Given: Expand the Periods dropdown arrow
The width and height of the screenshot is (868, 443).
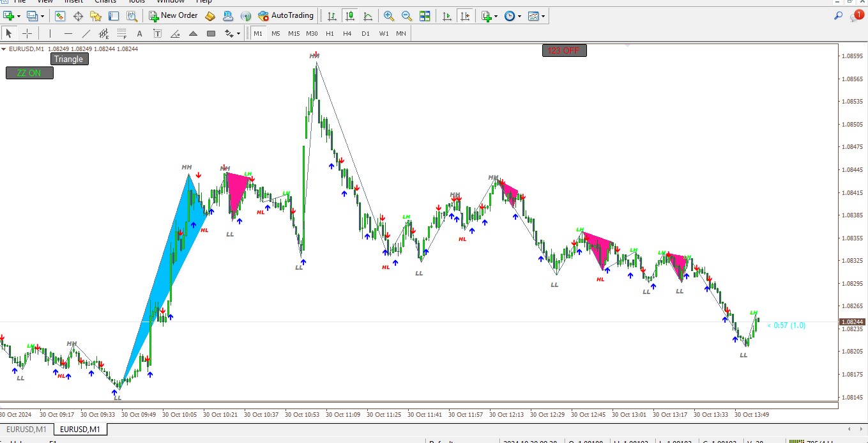Looking at the screenshot, I should (x=519, y=16).
